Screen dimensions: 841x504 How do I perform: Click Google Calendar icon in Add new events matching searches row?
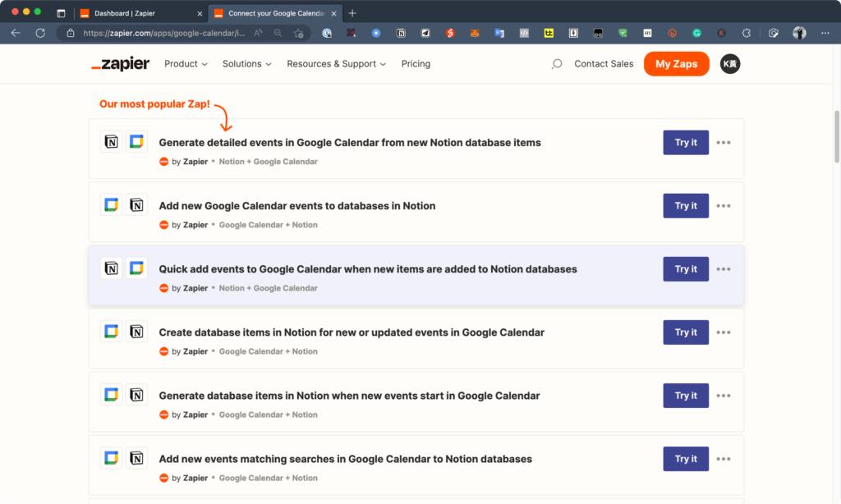point(111,458)
